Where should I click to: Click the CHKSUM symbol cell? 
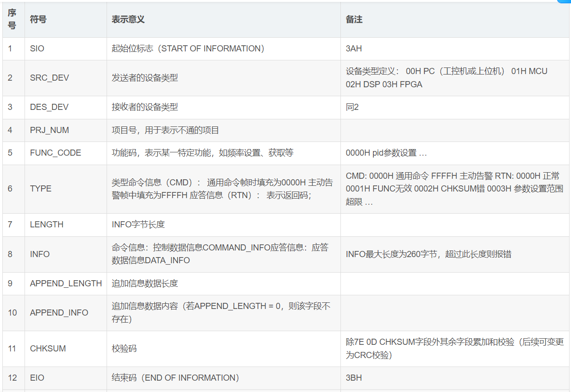pyautogui.click(x=48, y=348)
